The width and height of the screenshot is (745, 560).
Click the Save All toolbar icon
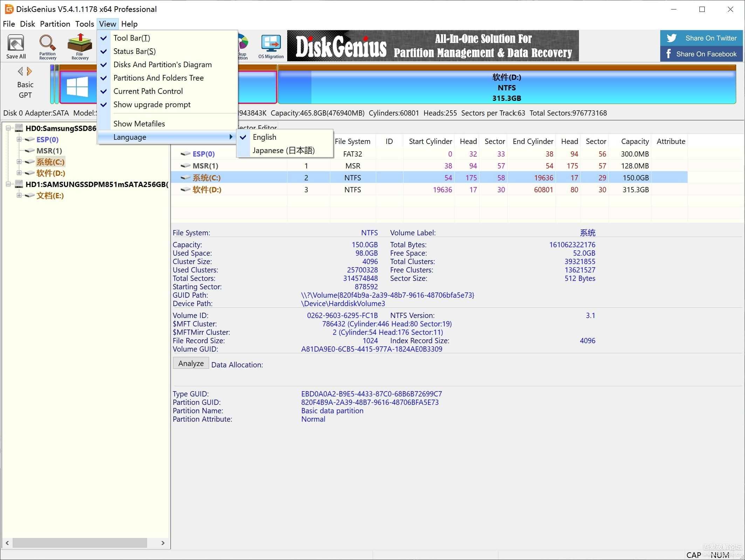(x=16, y=46)
